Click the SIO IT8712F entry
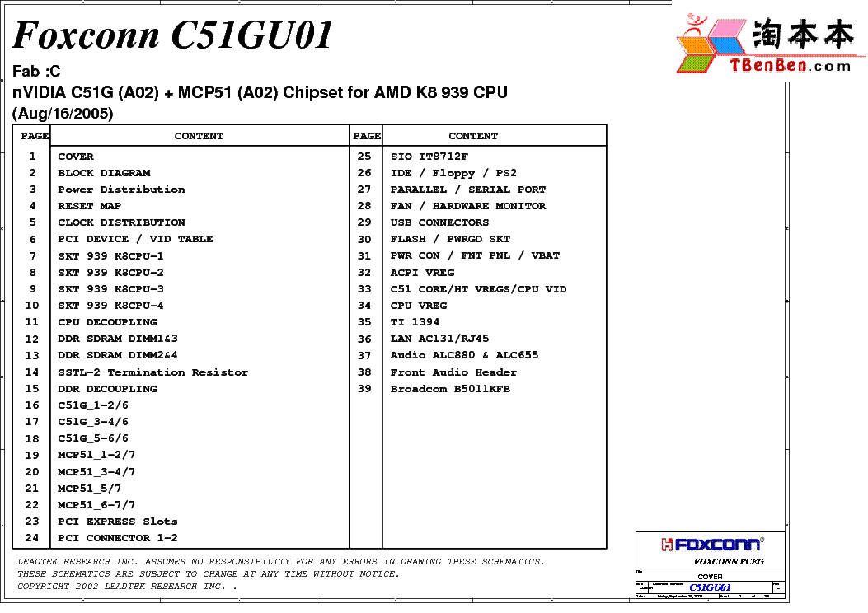Viewport: 868px width, 613px height. click(x=429, y=157)
